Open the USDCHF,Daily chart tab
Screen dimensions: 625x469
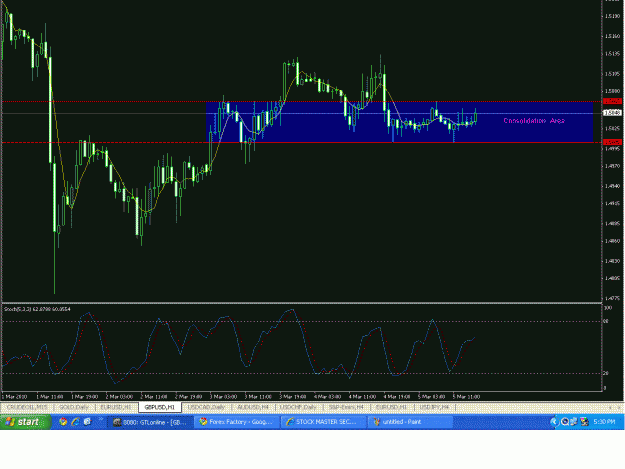coord(299,407)
